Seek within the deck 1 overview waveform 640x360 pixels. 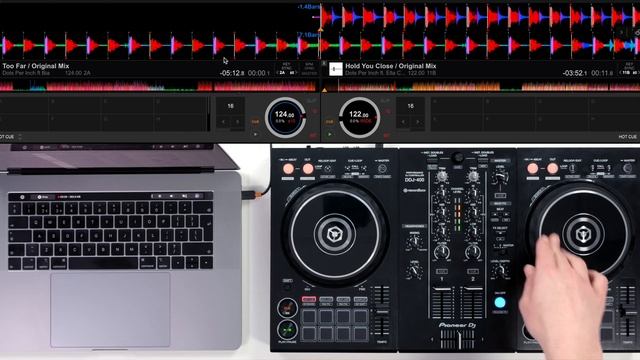158,86
